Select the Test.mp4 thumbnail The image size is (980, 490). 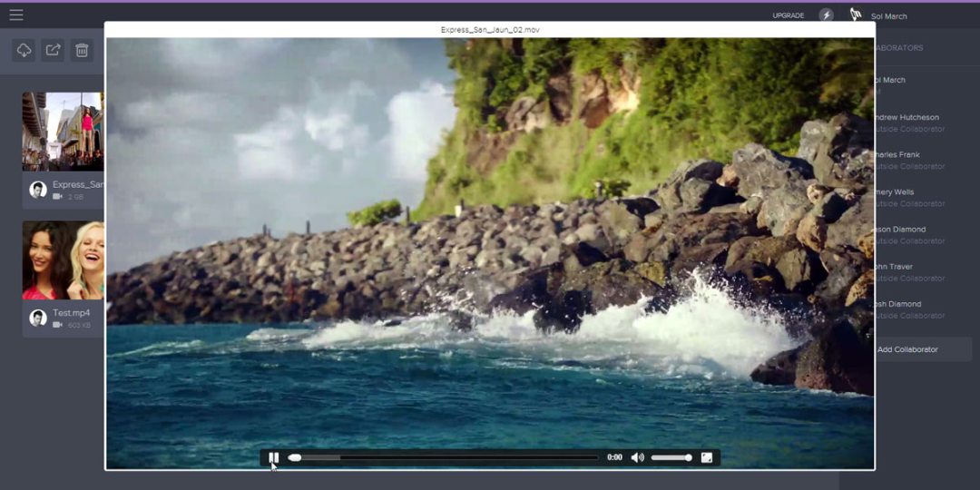point(64,260)
